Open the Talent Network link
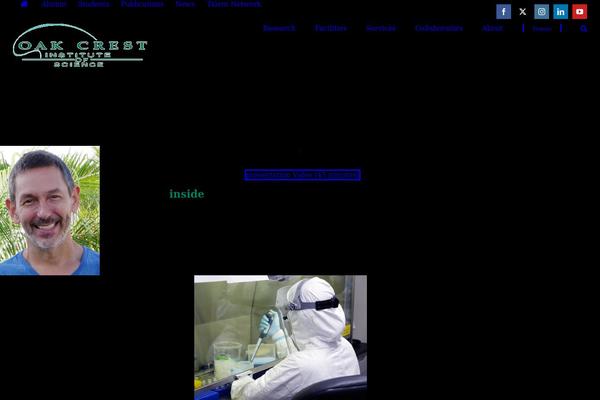 pos(234,4)
